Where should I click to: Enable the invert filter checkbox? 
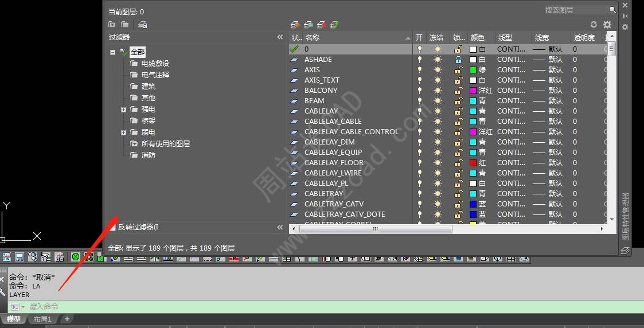tap(112, 227)
